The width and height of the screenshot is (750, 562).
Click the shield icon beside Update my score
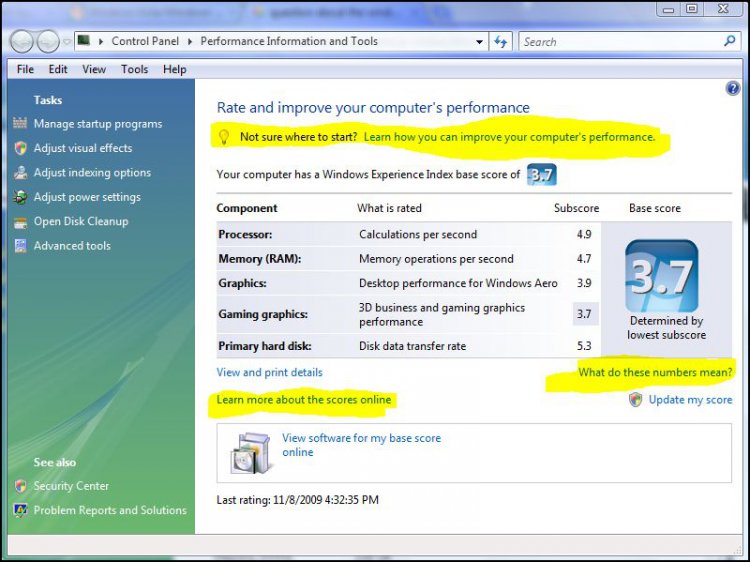pyautogui.click(x=635, y=400)
